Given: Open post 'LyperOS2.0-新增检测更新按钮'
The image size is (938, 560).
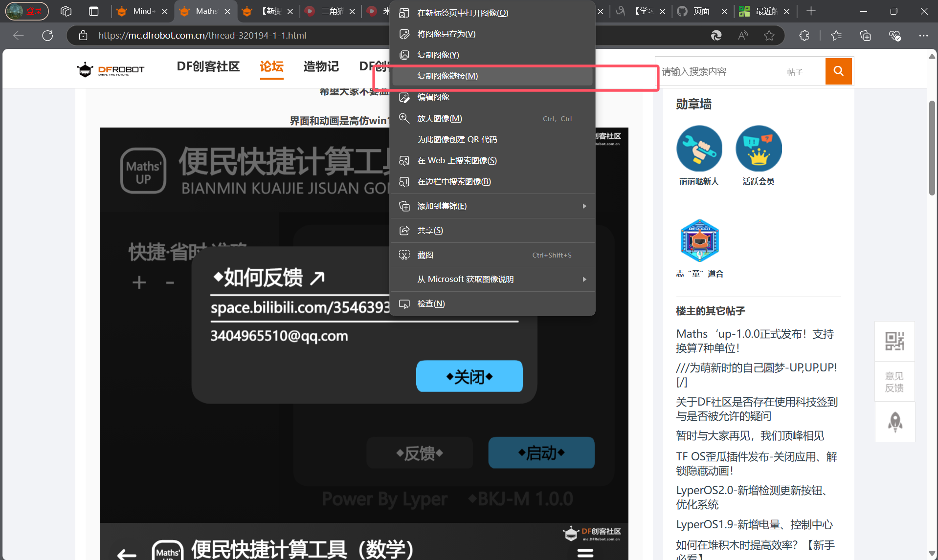Looking at the screenshot, I should (x=753, y=497).
